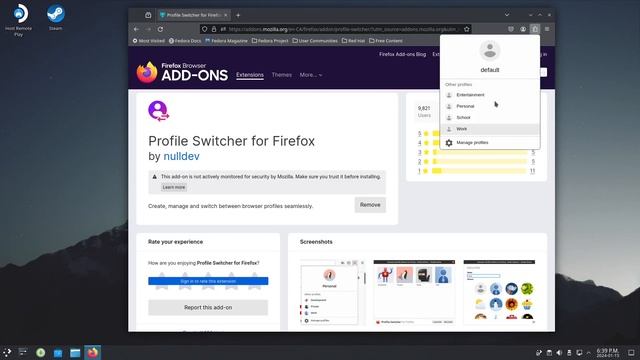This screenshot has width=640, height=360.
Task: Open the second screenshot with four avatars
Action: pos(414,292)
